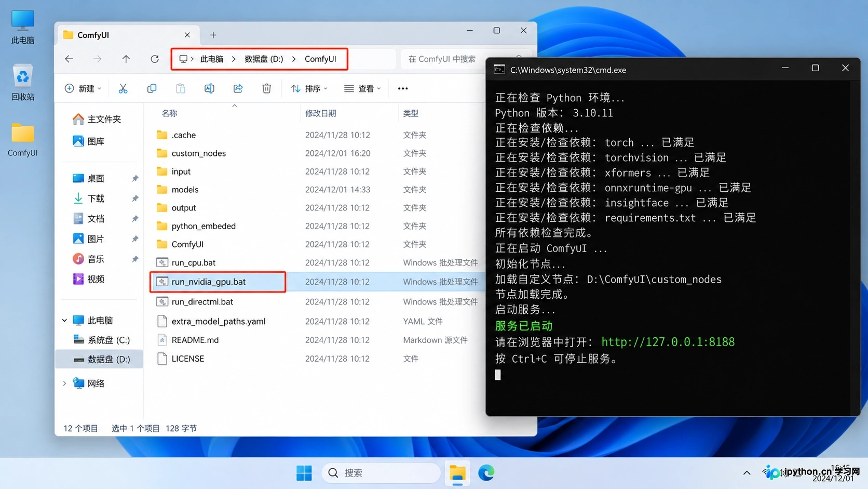The width and height of the screenshot is (868, 489).
Task: Click the http://127.0.0.1:8188 link in cmd
Action: (x=668, y=342)
